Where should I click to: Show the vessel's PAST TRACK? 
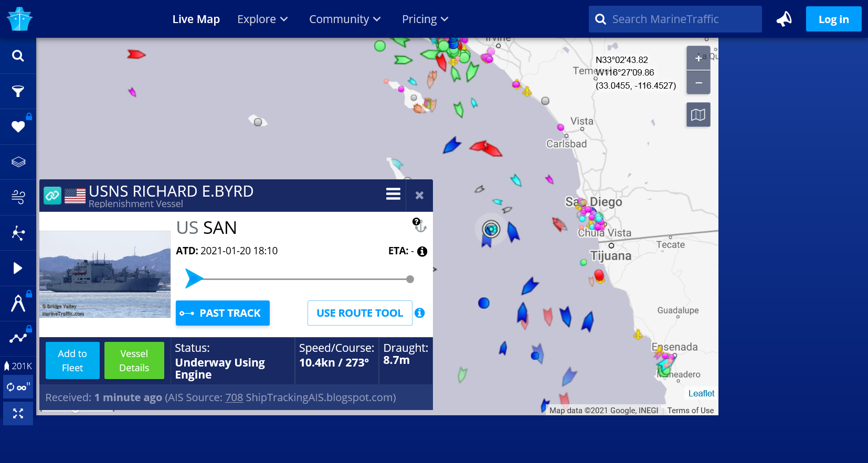[223, 313]
